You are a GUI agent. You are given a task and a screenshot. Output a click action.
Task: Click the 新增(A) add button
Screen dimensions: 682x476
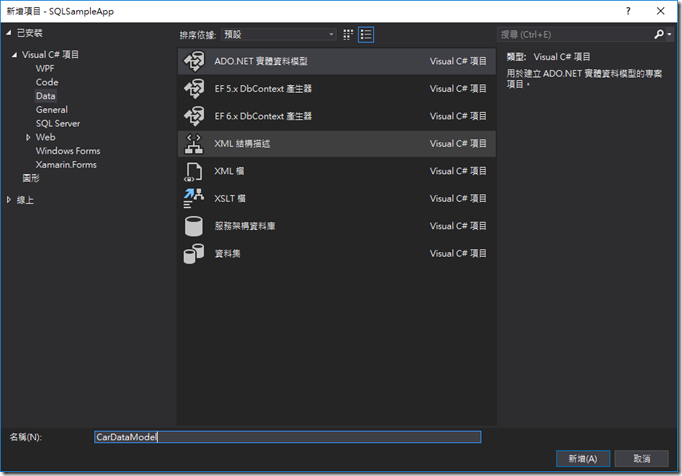tap(583, 459)
